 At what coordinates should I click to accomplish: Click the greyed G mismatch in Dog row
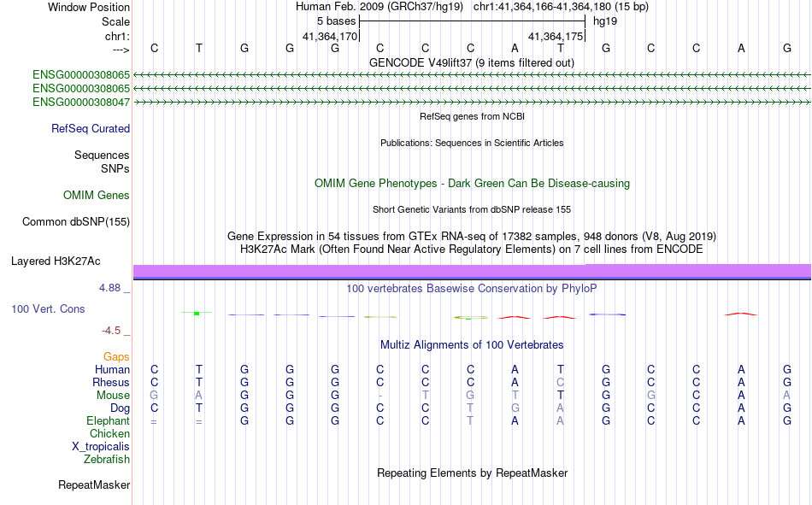click(x=515, y=408)
